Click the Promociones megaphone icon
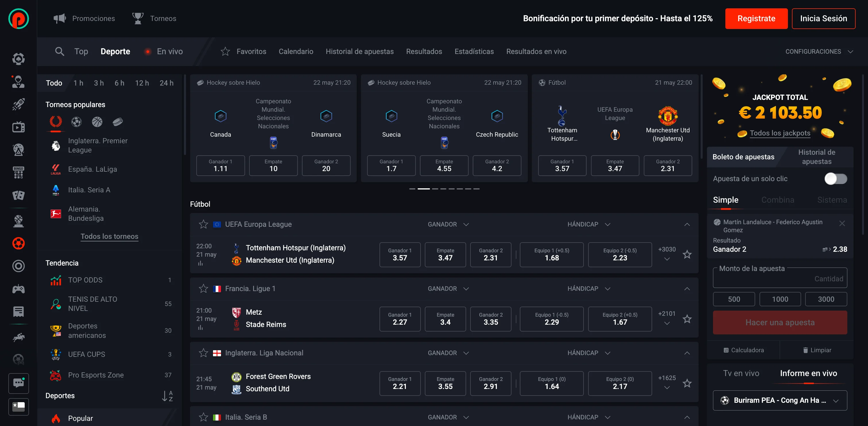868x426 pixels. (60, 18)
